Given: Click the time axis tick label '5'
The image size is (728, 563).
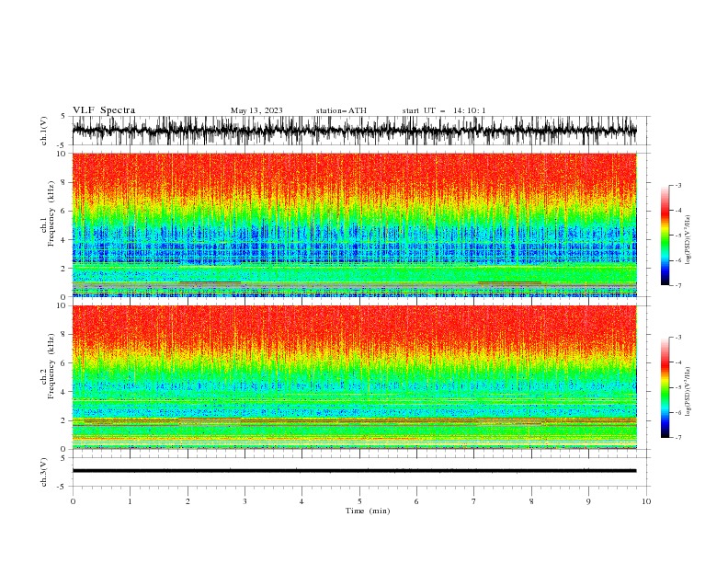Looking at the screenshot, I should [x=359, y=501].
